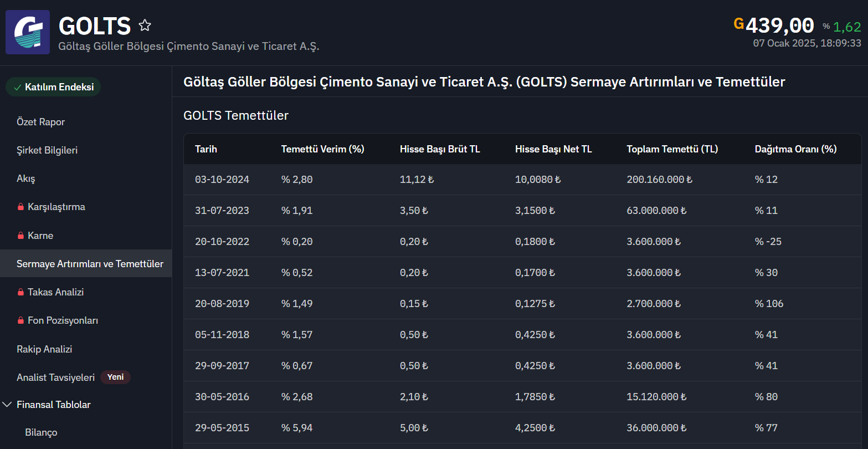Open Takas Analizi in sidebar
This screenshot has width=868, height=449.
click(x=55, y=292)
